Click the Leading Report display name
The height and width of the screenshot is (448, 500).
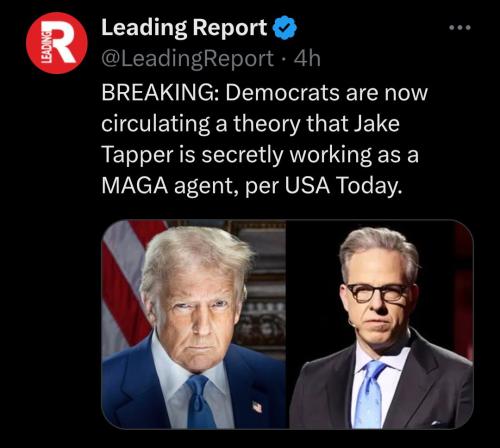184,28
